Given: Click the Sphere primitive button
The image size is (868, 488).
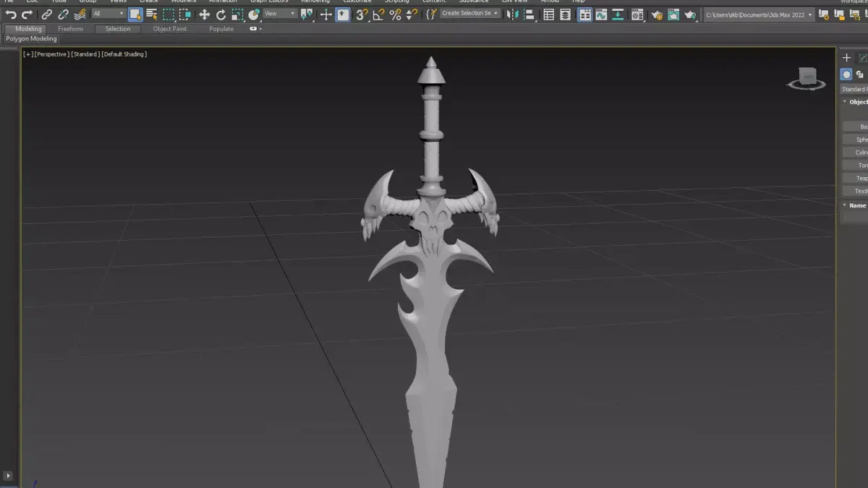Looking at the screenshot, I should (x=856, y=140).
